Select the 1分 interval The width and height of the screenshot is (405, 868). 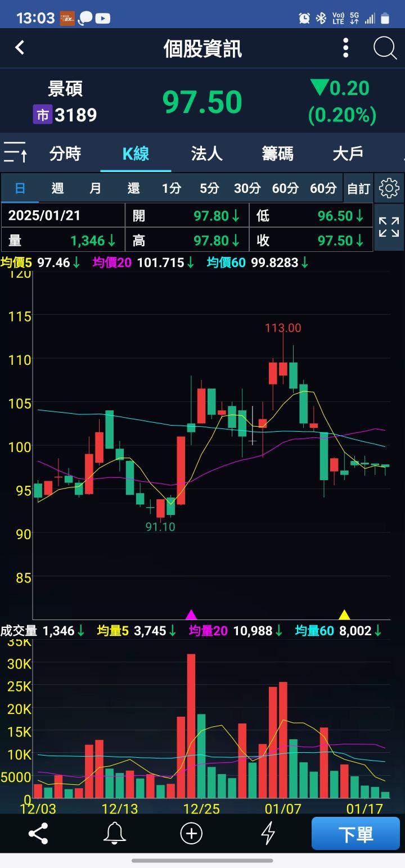[172, 188]
